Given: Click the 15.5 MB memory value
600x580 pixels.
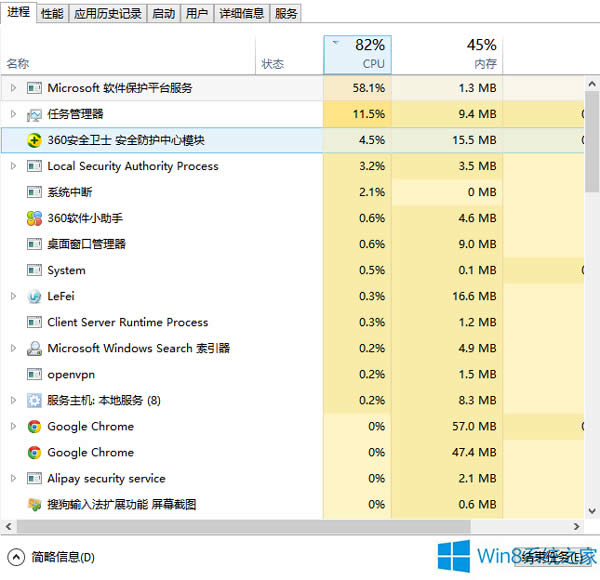Looking at the screenshot, I should (474, 140).
